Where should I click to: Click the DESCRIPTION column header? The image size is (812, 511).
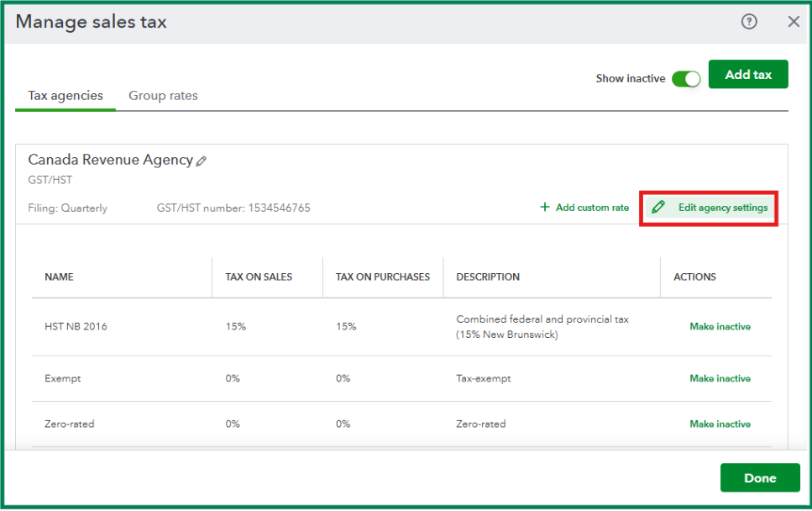[x=488, y=277]
